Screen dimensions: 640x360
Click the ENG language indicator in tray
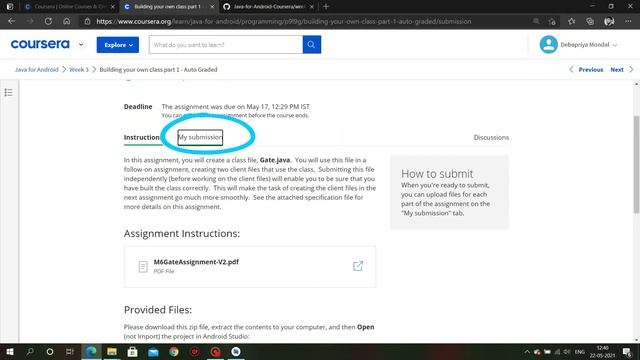pyautogui.click(x=580, y=352)
